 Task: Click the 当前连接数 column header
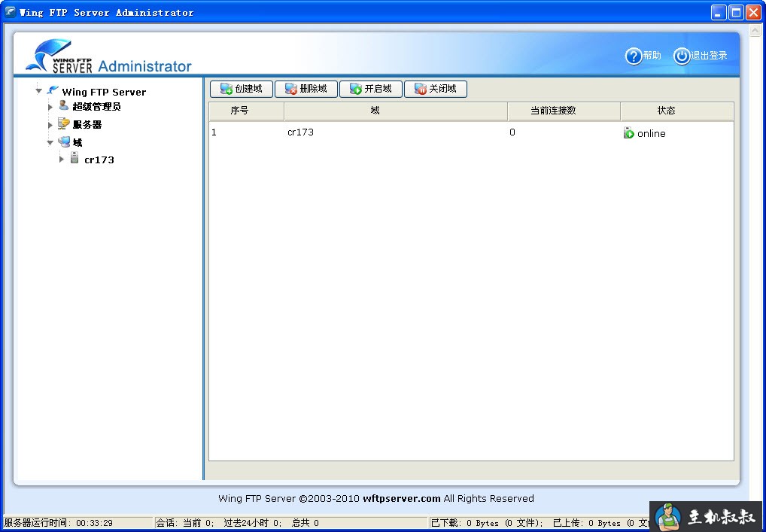coord(564,111)
